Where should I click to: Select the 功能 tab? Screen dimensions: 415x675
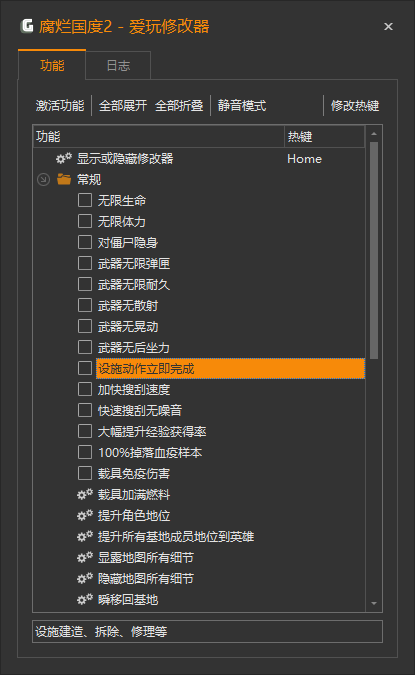coord(52,65)
